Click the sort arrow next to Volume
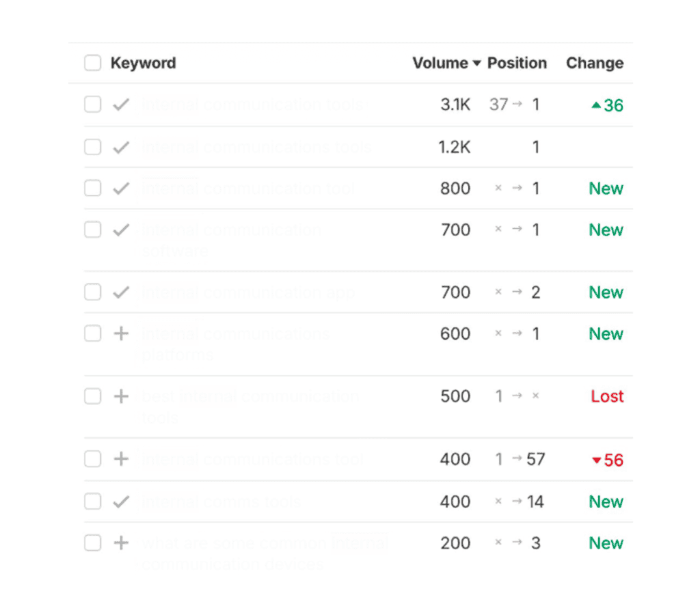Image resolution: width=700 pixels, height=593 pixels. [x=476, y=64]
